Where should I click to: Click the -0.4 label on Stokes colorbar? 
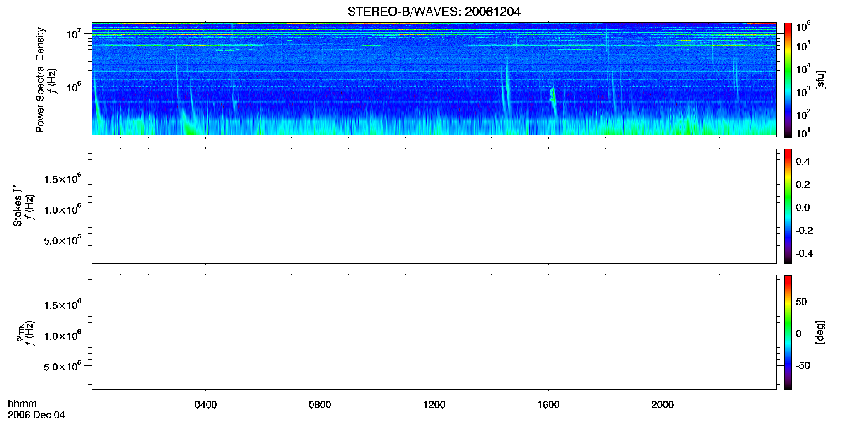tap(804, 253)
